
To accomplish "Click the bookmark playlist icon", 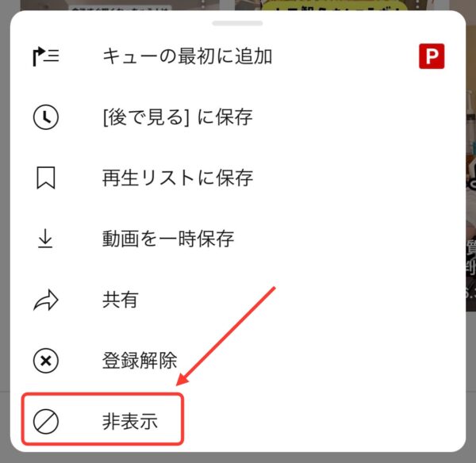I will click(46, 178).
